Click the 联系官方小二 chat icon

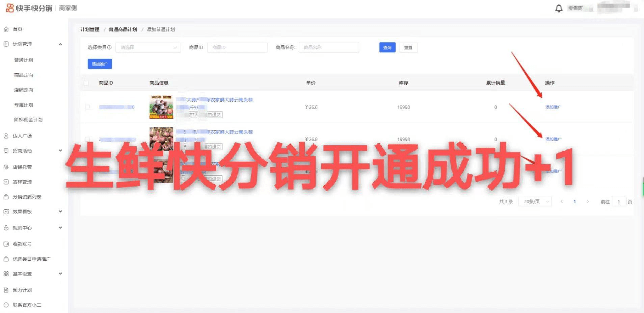6,305
